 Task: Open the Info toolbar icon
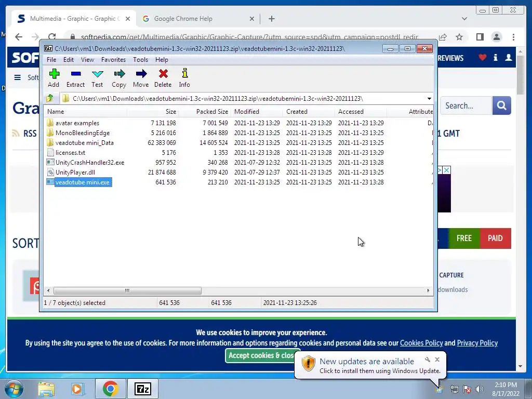[184, 78]
